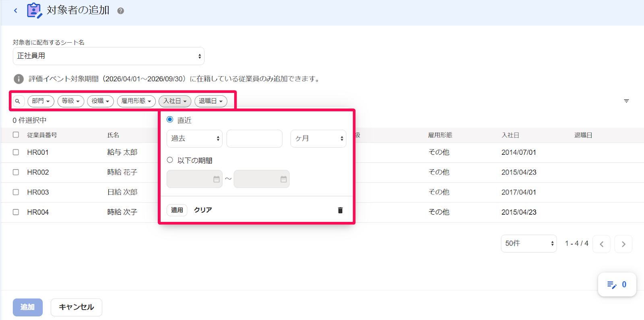The height and width of the screenshot is (320, 644).
Task: Open the column filter settings icon
Action: [626, 101]
